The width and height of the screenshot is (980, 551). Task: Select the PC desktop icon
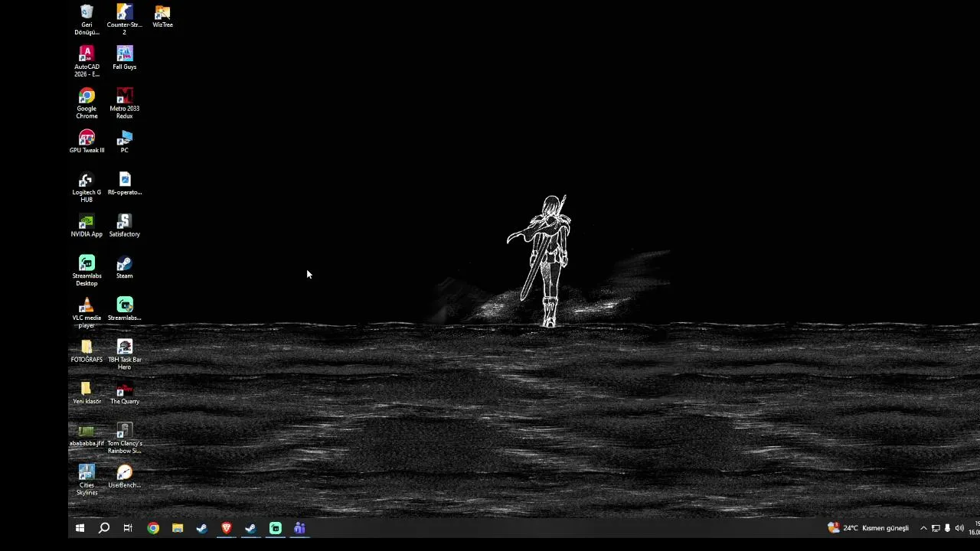[124, 142]
